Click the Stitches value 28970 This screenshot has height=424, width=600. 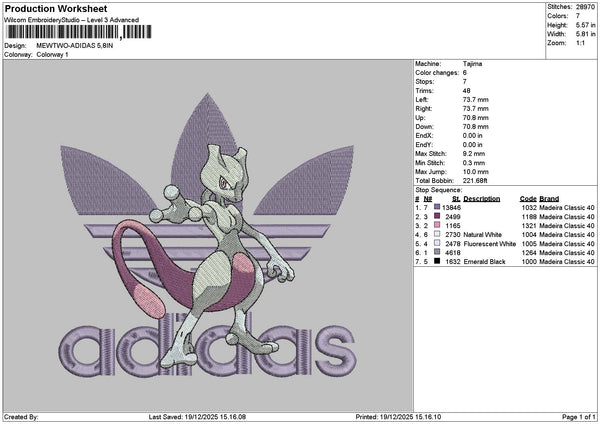585,7
